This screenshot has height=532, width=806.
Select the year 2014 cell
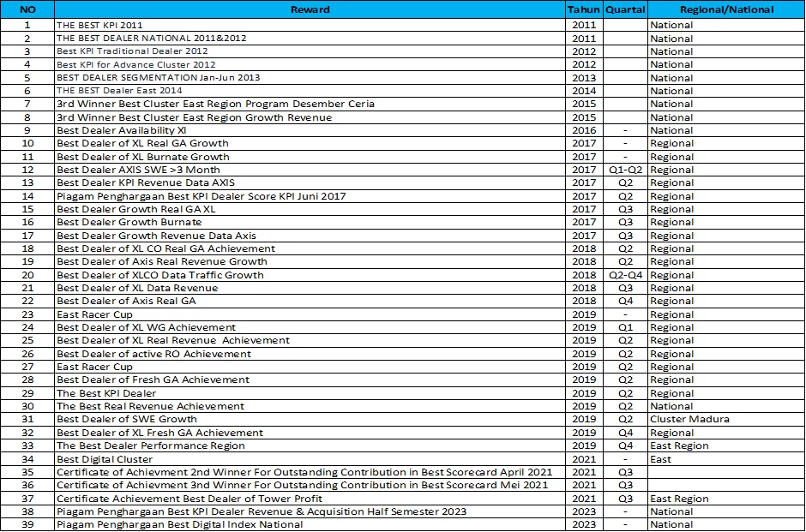pos(584,91)
